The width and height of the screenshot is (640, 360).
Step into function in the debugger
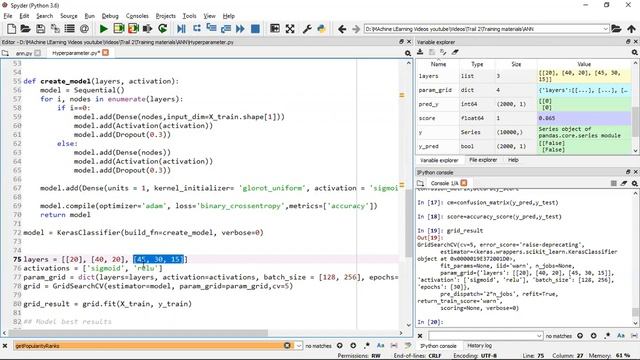211,29
